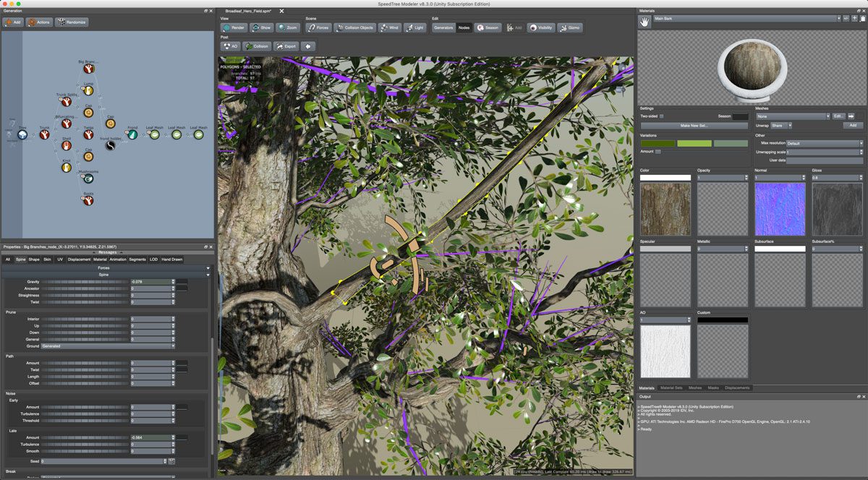This screenshot has width=868, height=480.
Task: Open the Ground Generated dropdown
Action: point(108,346)
